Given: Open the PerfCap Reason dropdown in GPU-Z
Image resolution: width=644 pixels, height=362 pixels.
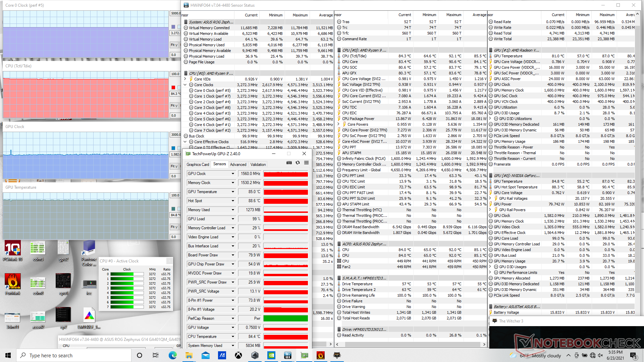Looking at the screenshot, I should [233, 318].
